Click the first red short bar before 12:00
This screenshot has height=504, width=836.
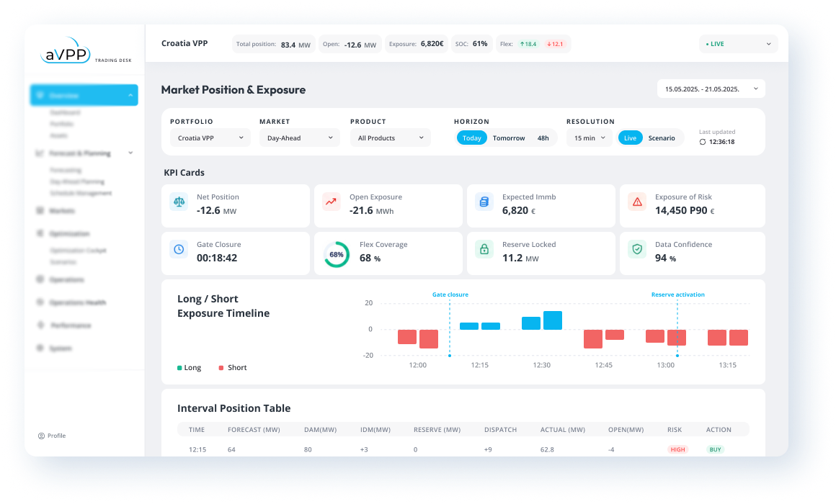[406, 337]
